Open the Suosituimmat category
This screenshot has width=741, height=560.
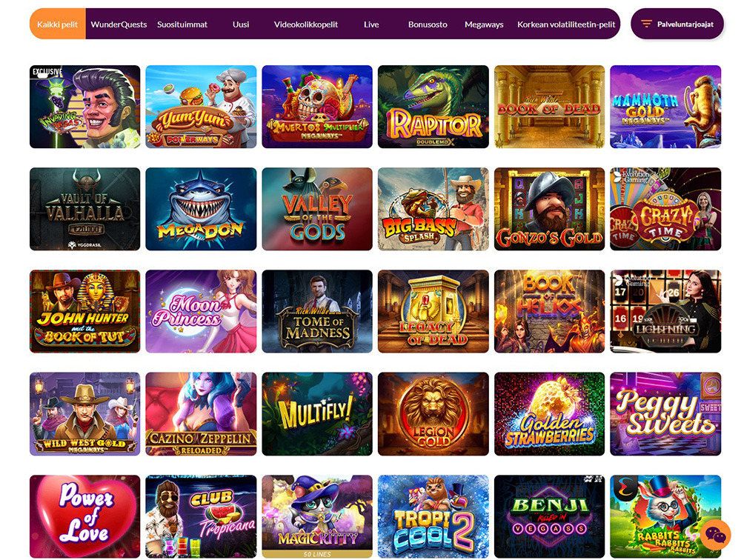[x=182, y=24]
